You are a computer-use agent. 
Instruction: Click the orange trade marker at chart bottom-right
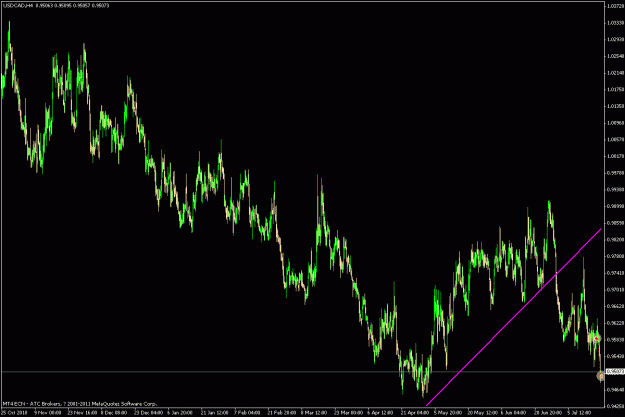click(x=601, y=376)
